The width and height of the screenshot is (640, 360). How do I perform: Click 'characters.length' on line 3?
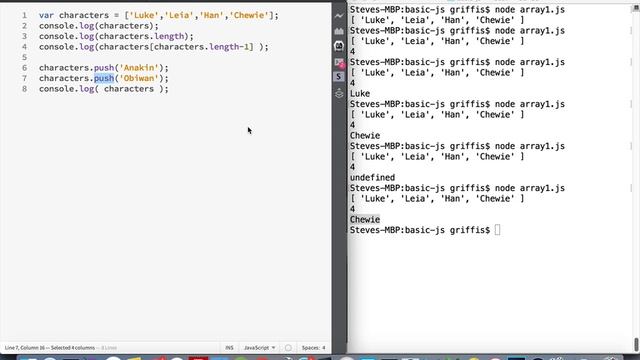(142, 36)
